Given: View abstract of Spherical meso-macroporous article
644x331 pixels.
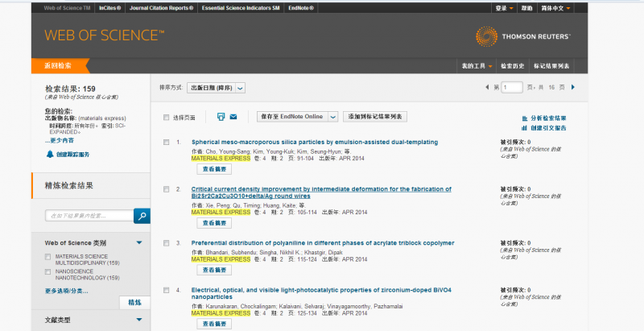Looking at the screenshot, I should point(214,169).
